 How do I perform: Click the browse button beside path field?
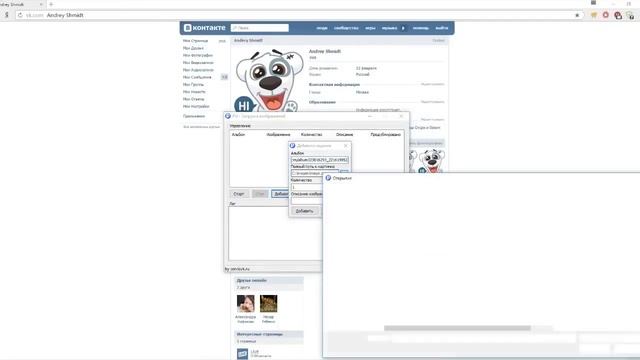coord(344,171)
